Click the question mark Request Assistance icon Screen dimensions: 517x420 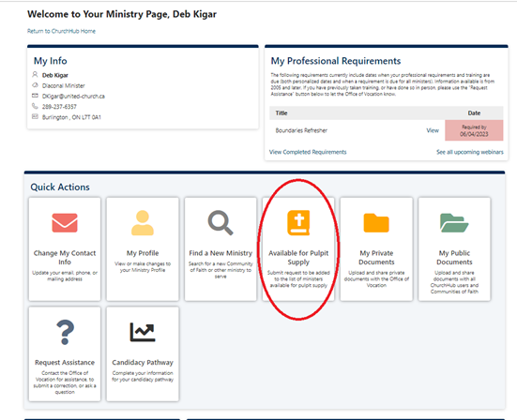65,332
